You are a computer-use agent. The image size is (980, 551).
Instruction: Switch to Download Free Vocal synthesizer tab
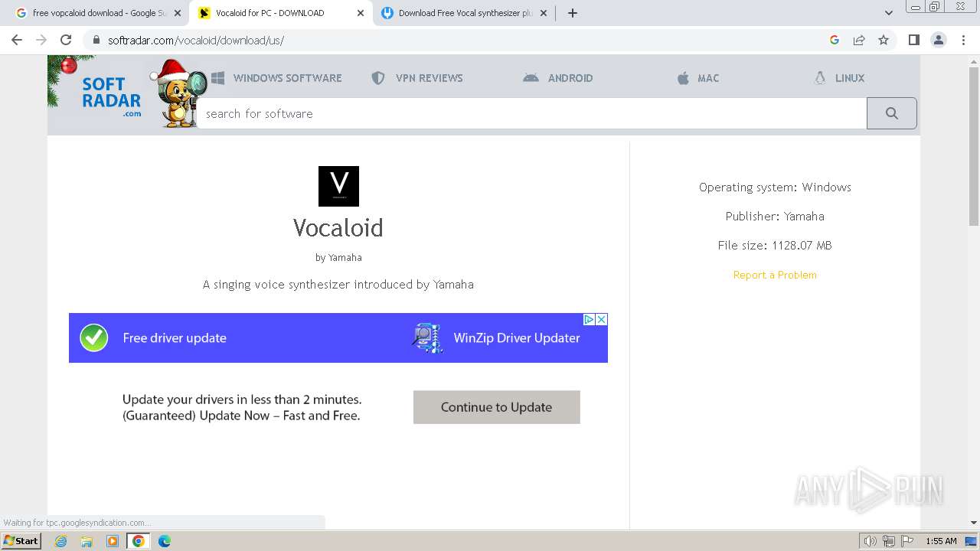464,13
